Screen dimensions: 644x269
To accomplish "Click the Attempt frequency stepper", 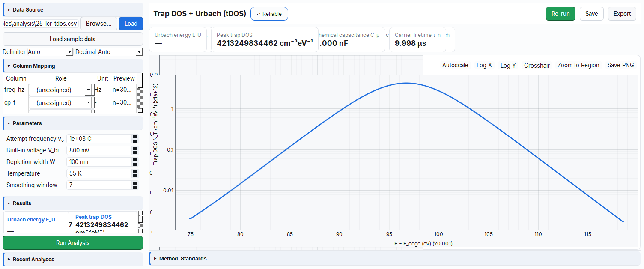I will click(135, 139).
